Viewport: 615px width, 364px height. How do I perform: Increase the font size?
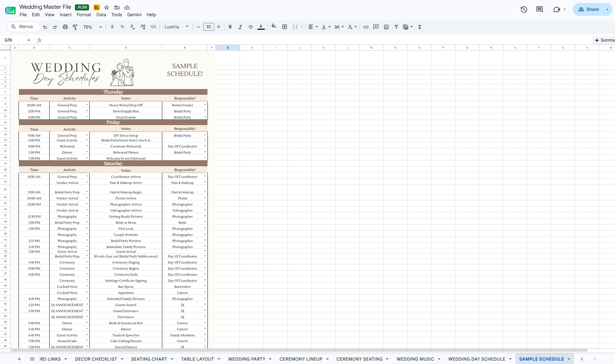[219, 27]
